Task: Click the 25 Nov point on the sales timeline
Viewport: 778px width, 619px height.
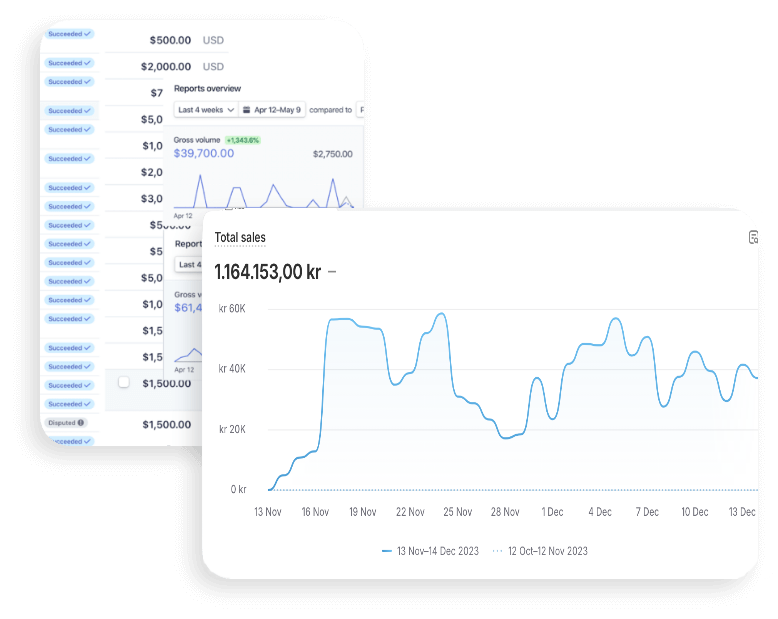Action: 457,512
